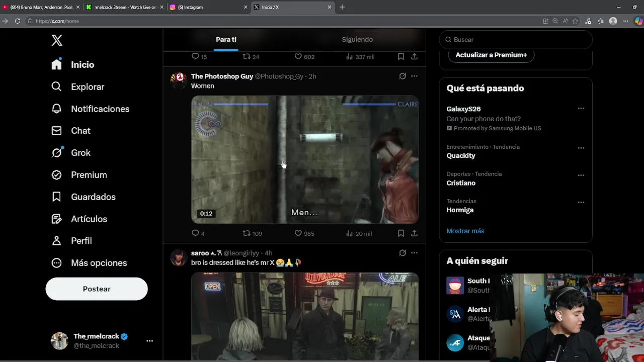This screenshot has height=362, width=644.
Task: Close the Inicio / X browser tab
Action: [330, 7]
